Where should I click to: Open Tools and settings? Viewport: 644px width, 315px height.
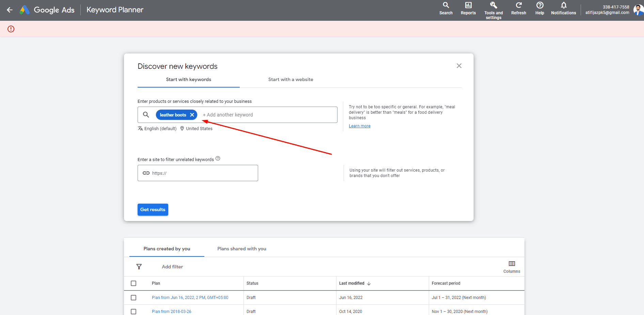[x=493, y=10]
